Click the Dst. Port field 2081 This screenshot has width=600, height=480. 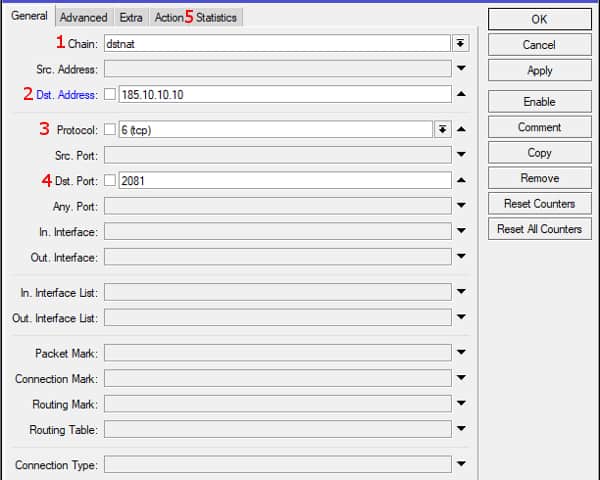click(285, 180)
